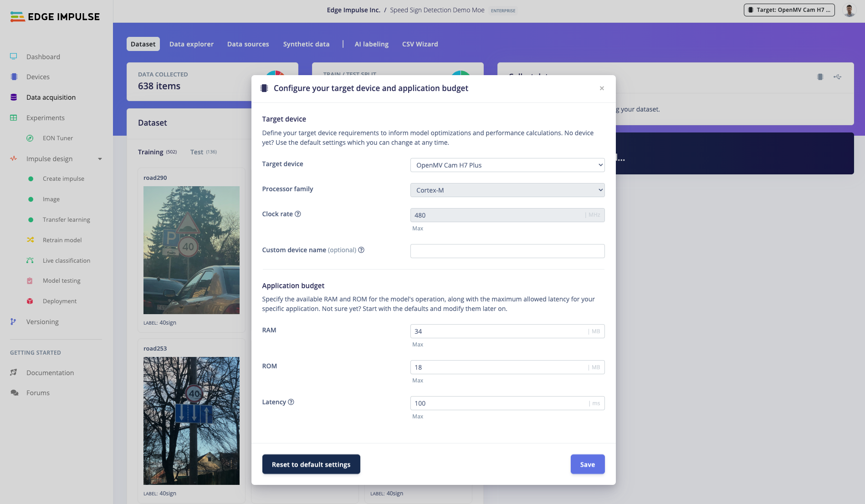Click the 638 items data collected value

(159, 86)
